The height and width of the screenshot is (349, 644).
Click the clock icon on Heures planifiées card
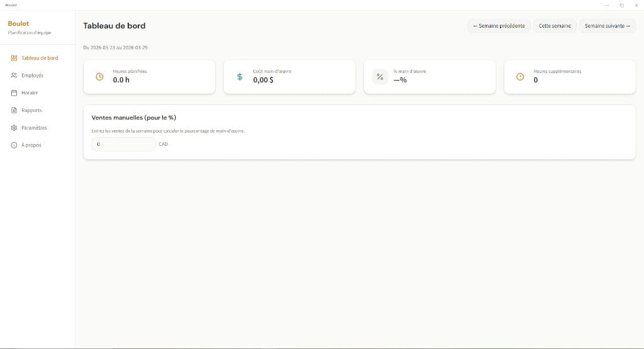coord(99,77)
